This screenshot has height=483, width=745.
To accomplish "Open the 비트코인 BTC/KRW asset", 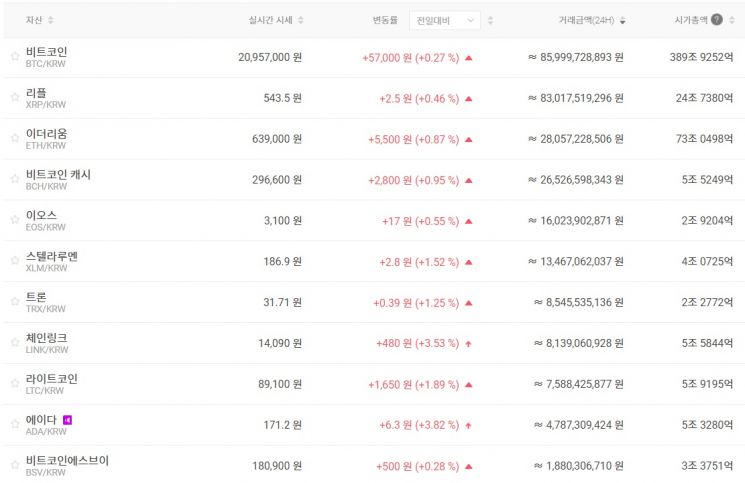I will click(x=47, y=57).
